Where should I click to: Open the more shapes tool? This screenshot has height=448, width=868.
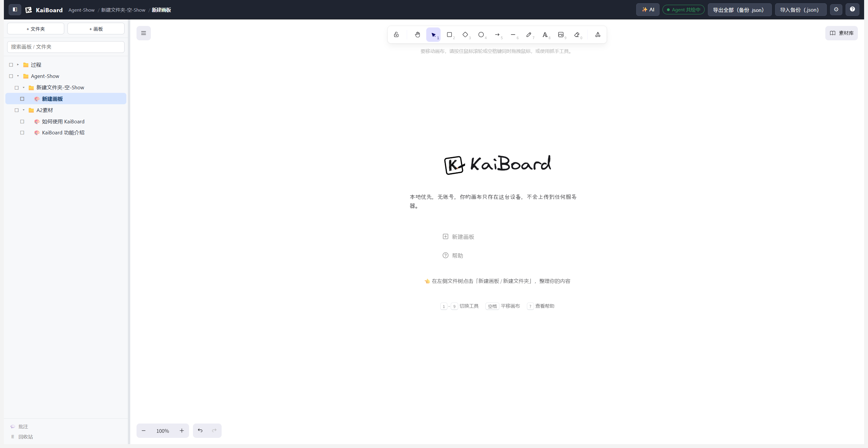(x=598, y=35)
